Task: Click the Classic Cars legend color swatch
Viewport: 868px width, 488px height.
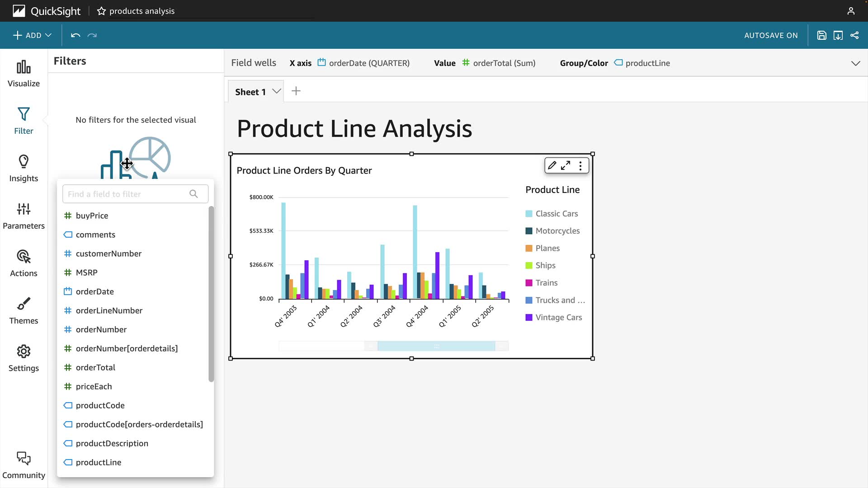Action: [529, 214]
